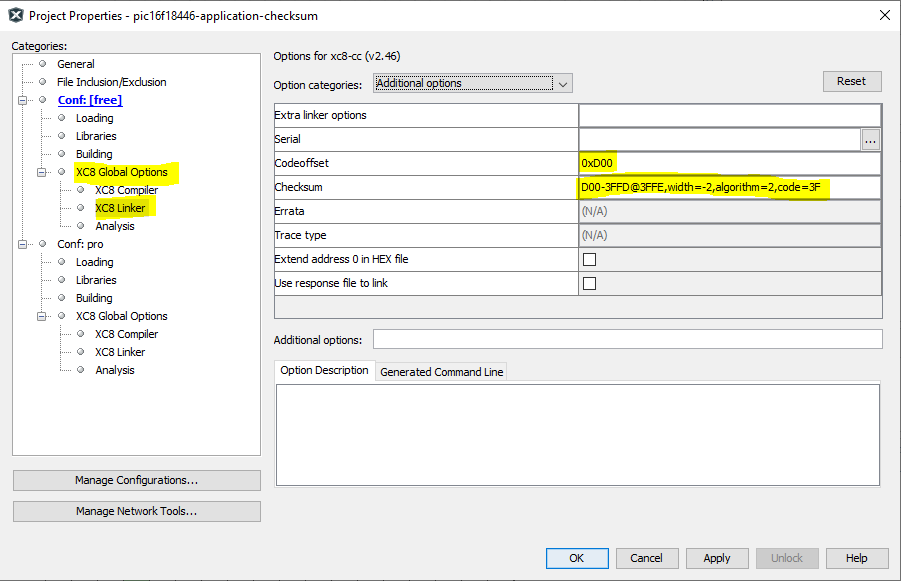Switch to Option Description tab
The width and height of the screenshot is (901, 581).
coord(324,371)
